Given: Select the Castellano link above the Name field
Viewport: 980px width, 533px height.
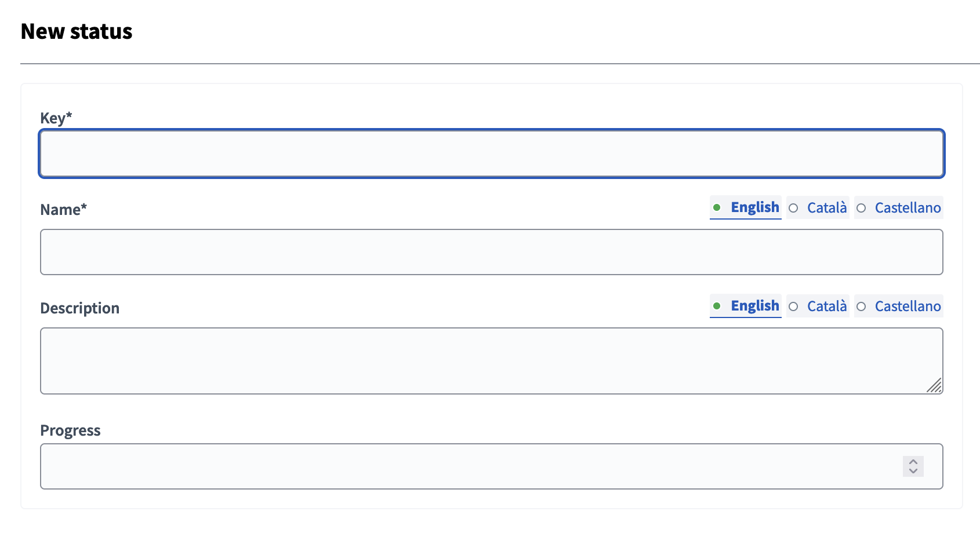Looking at the screenshot, I should point(907,207).
